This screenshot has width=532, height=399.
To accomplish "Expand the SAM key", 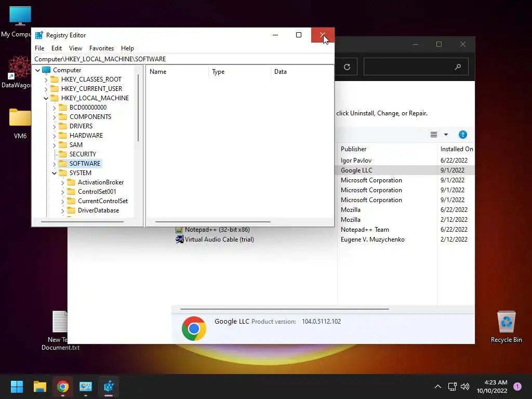I will tap(54, 145).
